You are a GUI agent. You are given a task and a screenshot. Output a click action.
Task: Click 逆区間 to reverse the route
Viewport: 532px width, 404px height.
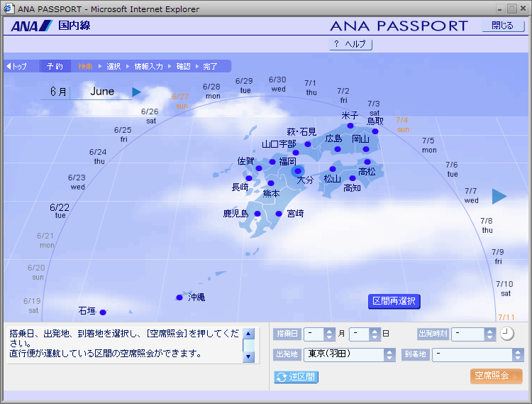pyautogui.click(x=296, y=377)
